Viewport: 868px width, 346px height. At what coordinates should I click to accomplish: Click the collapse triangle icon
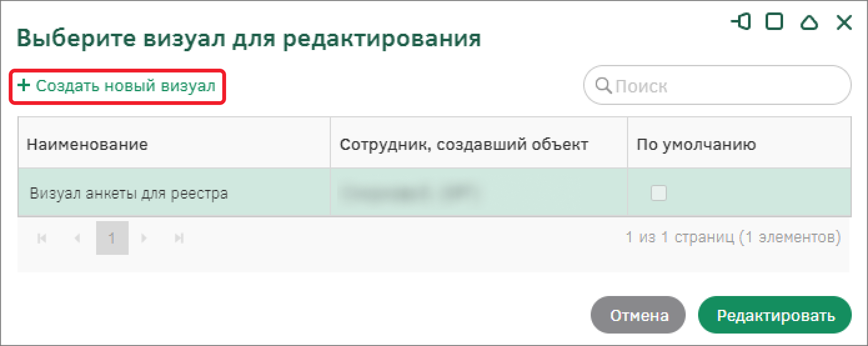pos(809,23)
